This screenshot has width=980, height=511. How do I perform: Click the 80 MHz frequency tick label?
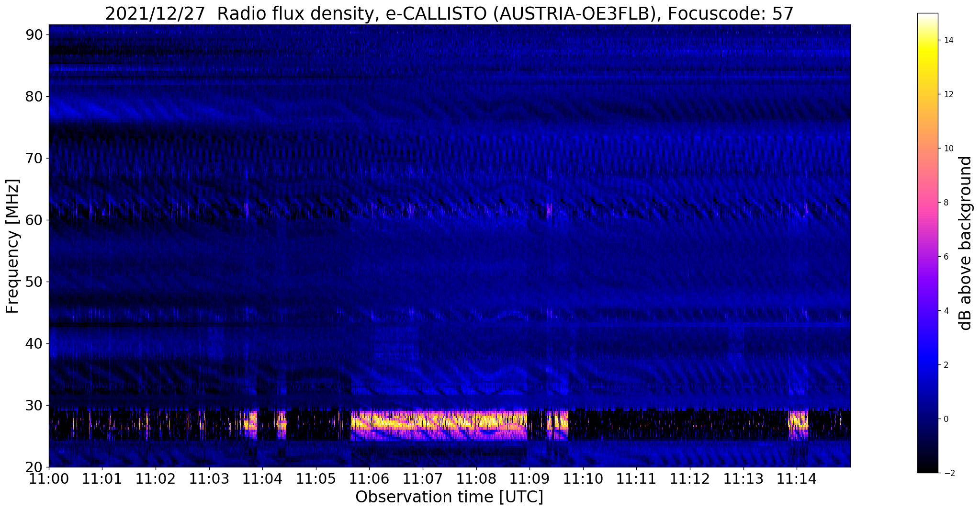pyautogui.click(x=33, y=96)
